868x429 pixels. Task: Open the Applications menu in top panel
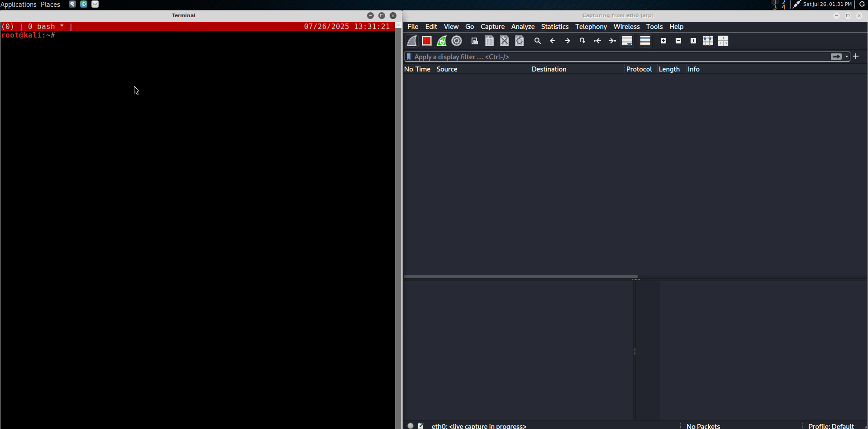coord(19,5)
